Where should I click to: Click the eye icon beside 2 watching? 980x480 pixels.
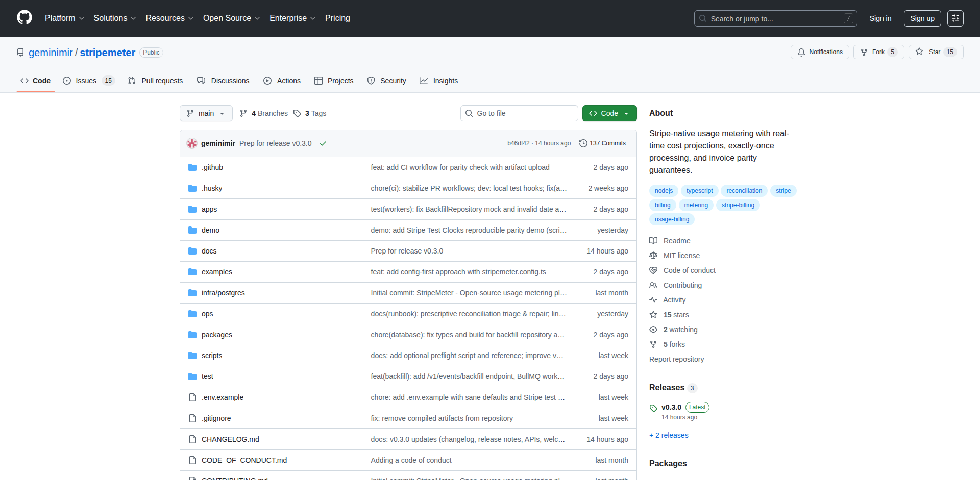click(653, 330)
